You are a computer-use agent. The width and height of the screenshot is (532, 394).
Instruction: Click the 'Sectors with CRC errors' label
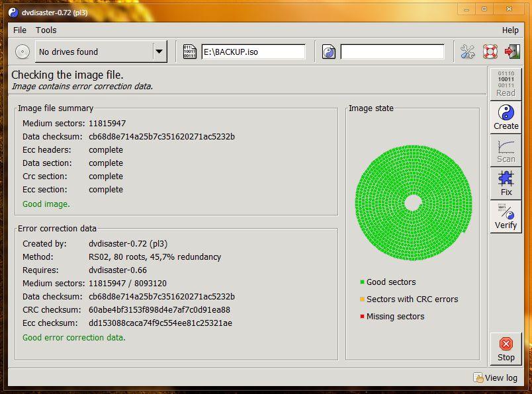pos(412,299)
